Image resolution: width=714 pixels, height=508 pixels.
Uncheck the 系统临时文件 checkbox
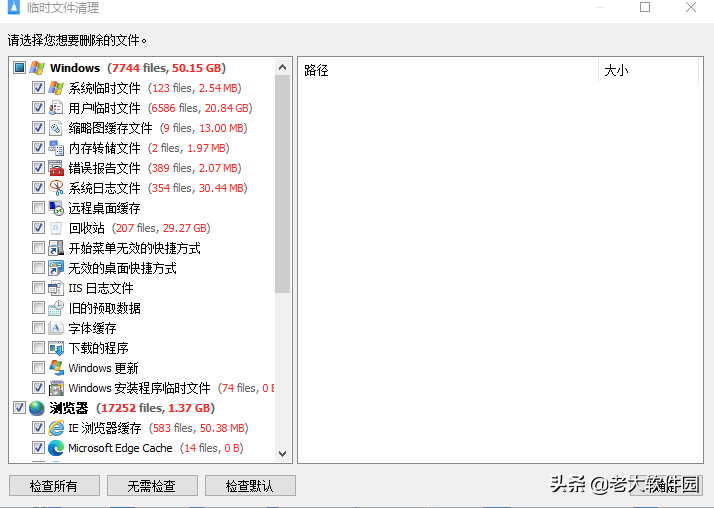click(x=38, y=88)
